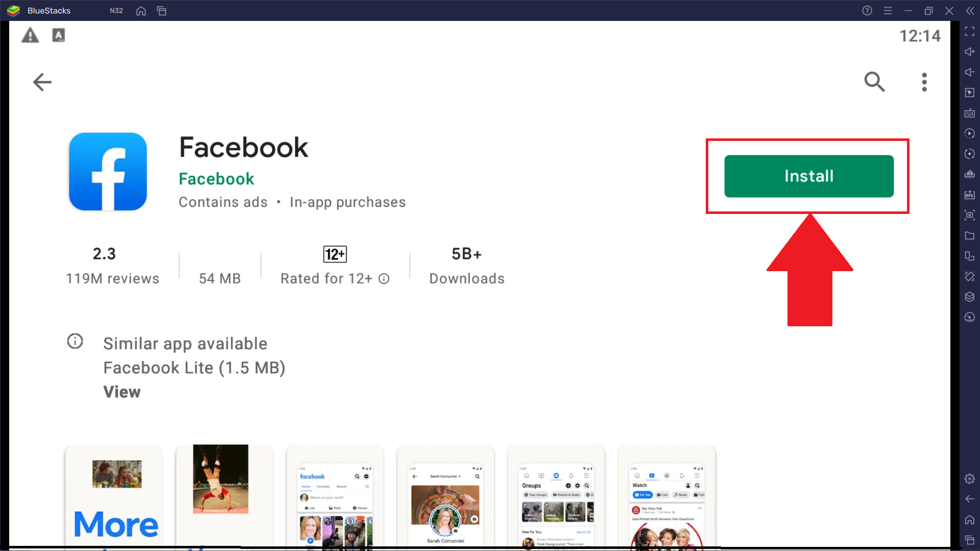Click the eco mode sidebar icon
Image resolution: width=980 pixels, height=551 pixels.
tap(970, 317)
